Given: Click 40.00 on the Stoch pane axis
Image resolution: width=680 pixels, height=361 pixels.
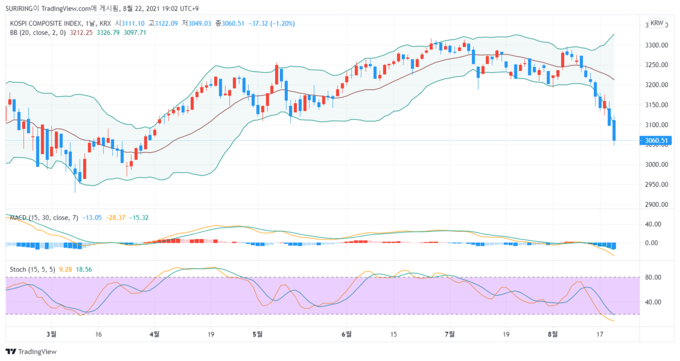Looking at the screenshot, I should pos(653,302).
